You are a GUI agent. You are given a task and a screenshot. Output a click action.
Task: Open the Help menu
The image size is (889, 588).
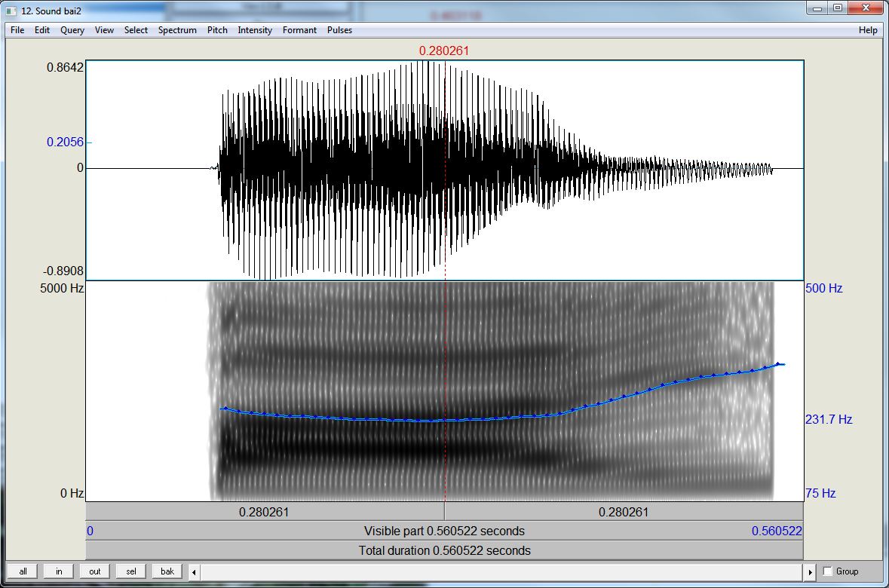point(868,30)
